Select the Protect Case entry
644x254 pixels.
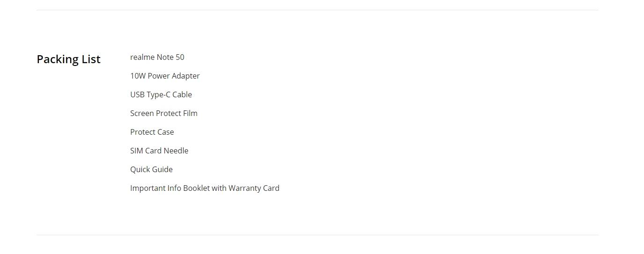pyautogui.click(x=152, y=132)
